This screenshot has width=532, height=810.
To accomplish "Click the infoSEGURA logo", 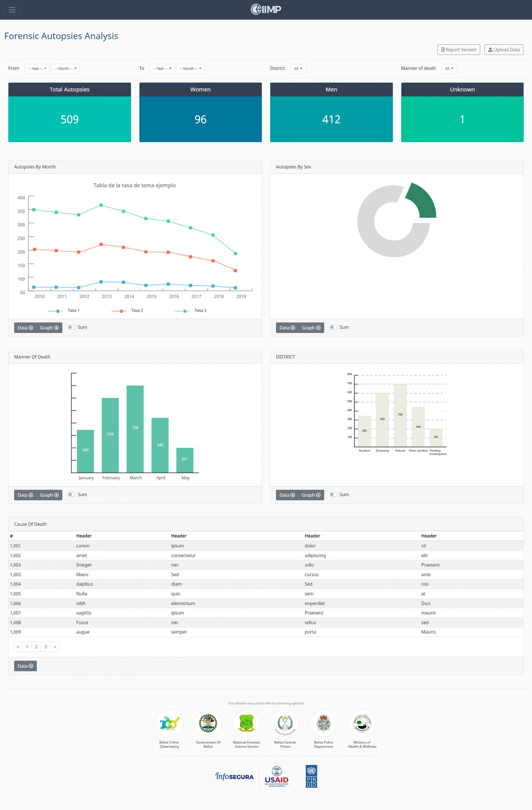I will coord(234,776).
